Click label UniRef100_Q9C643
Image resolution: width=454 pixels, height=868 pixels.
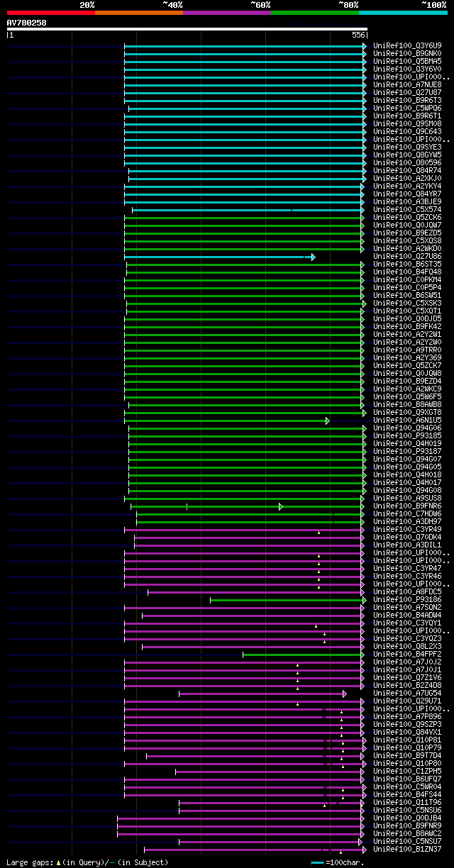[x=408, y=131]
